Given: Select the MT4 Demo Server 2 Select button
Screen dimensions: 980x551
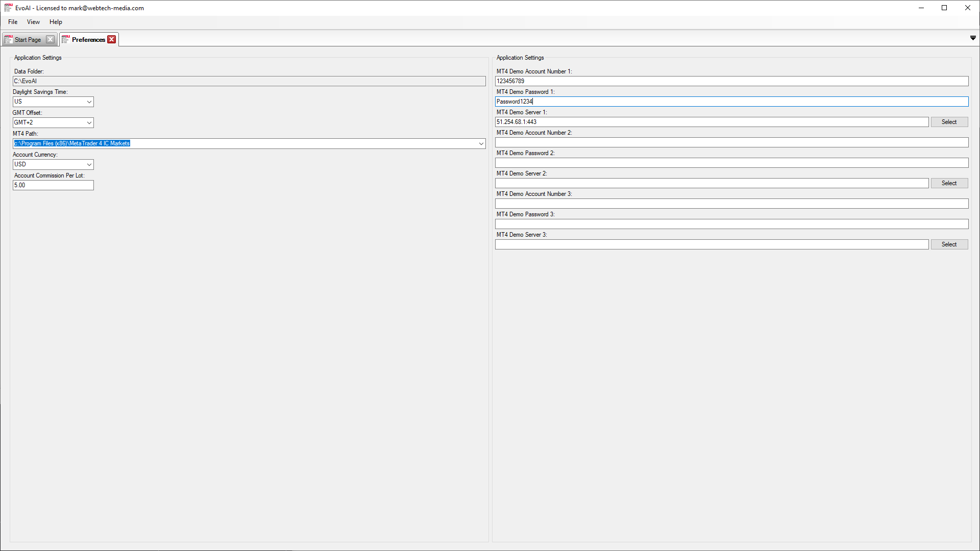Looking at the screenshot, I should [x=950, y=183].
